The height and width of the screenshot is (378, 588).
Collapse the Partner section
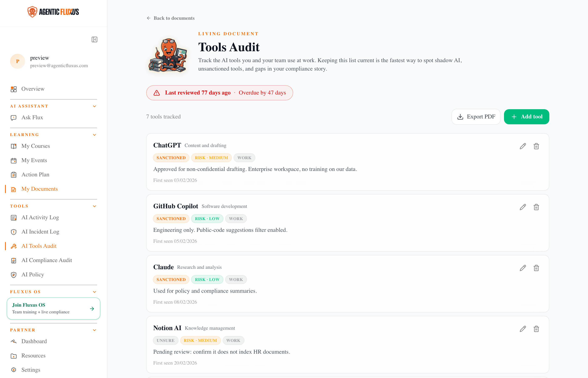[94, 330]
